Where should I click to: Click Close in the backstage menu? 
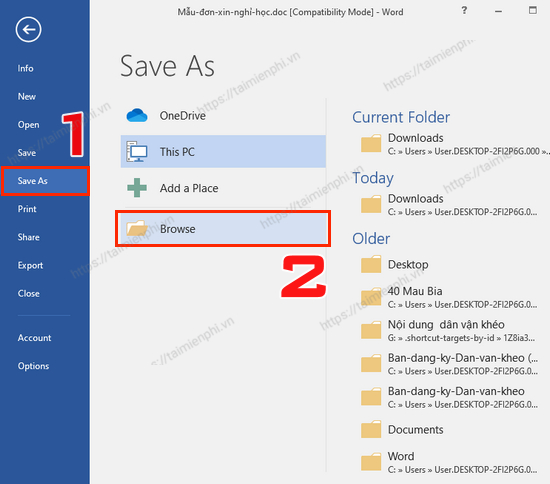pos(28,294)
